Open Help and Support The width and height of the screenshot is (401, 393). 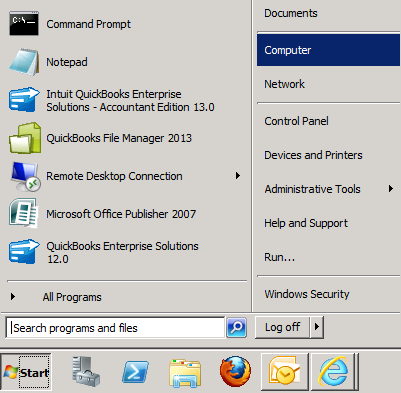[x=306, y=223]
